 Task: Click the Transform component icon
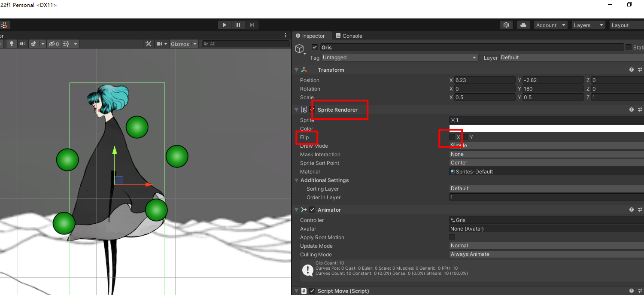point(304,70)
